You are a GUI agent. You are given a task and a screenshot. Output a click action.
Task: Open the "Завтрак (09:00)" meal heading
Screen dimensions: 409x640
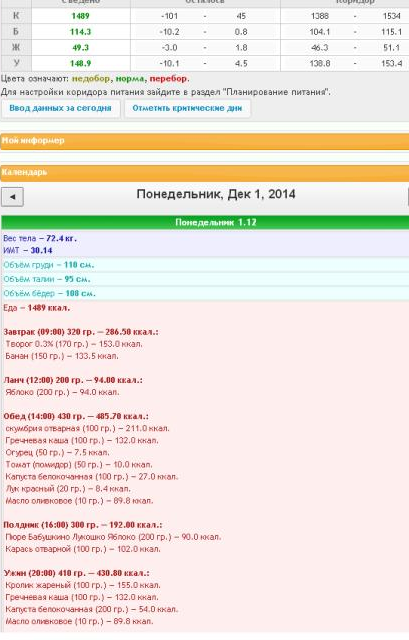(x=81, y=332)
